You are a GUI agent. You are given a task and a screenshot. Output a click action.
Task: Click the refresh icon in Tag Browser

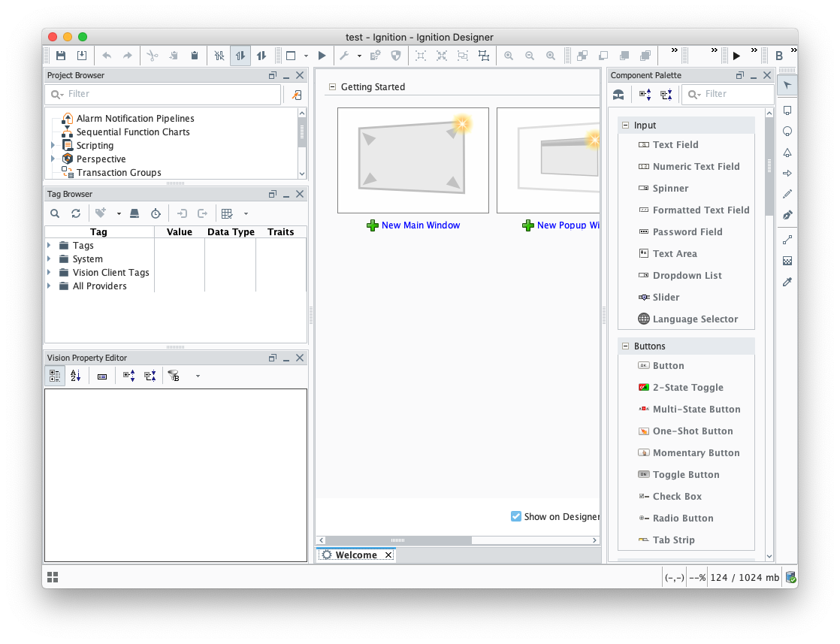(x=76, y=213)
